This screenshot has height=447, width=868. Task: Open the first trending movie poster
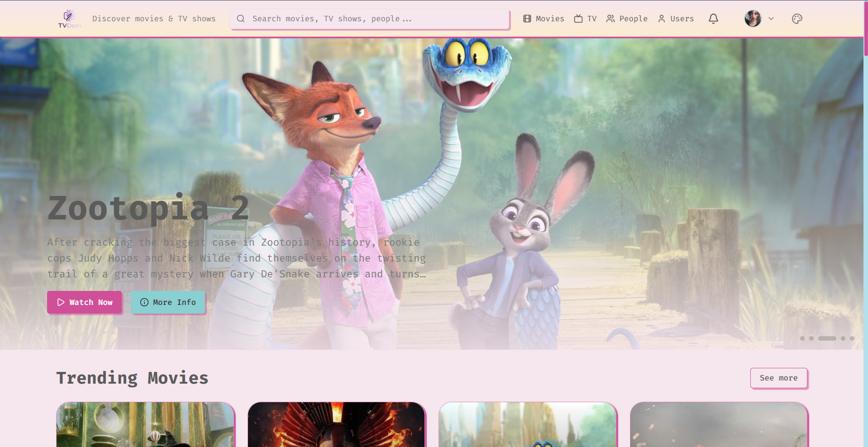(145, 424)
